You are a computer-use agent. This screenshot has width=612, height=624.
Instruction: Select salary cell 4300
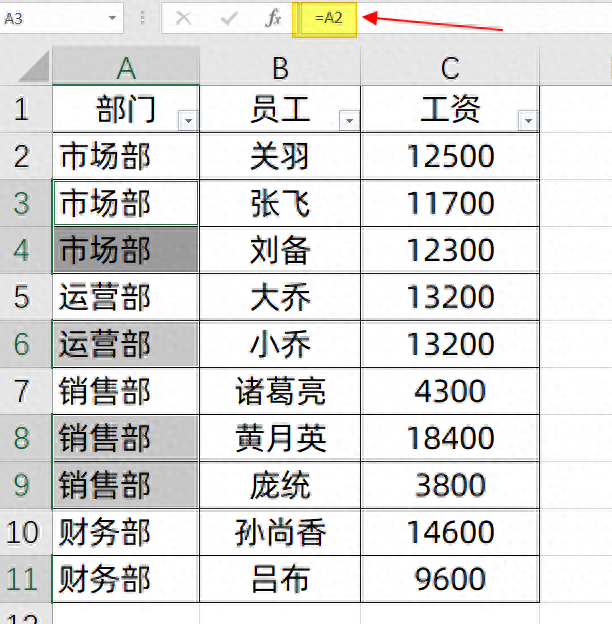(x=450, y=391)
